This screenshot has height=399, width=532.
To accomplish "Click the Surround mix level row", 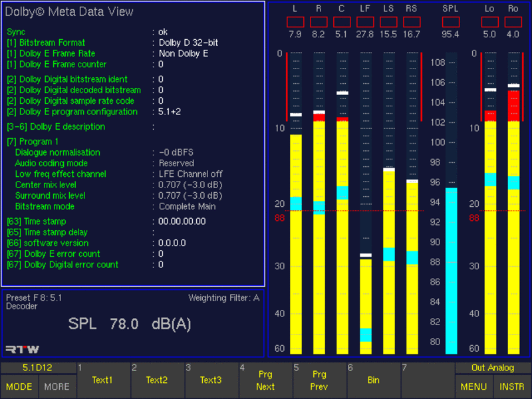I will (119, 196).
